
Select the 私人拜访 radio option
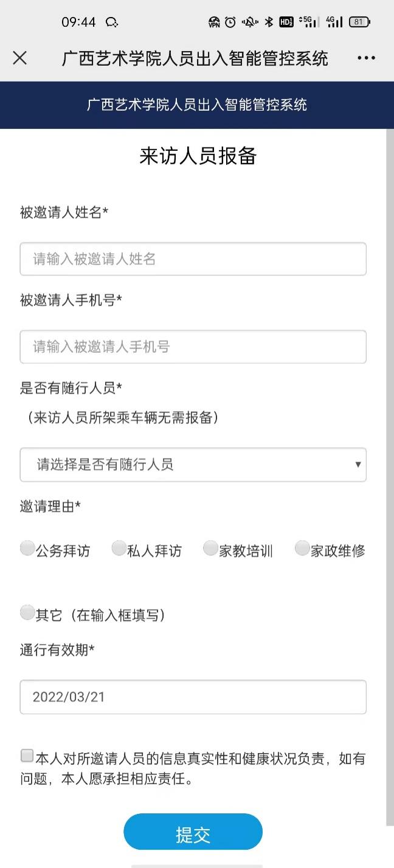pos(119,549)
